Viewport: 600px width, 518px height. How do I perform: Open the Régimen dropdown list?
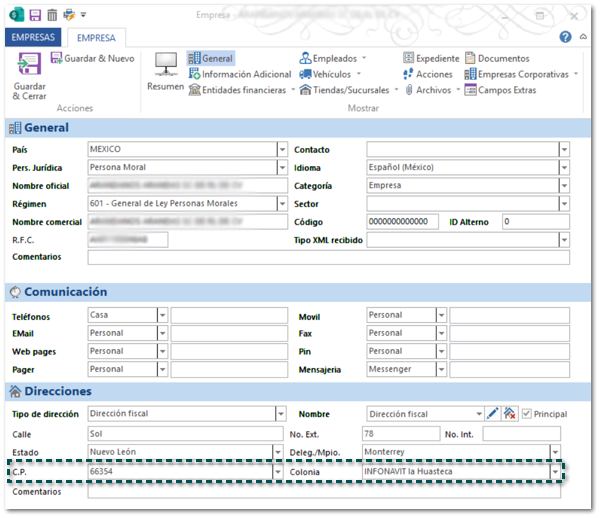(x=281, y=204)
